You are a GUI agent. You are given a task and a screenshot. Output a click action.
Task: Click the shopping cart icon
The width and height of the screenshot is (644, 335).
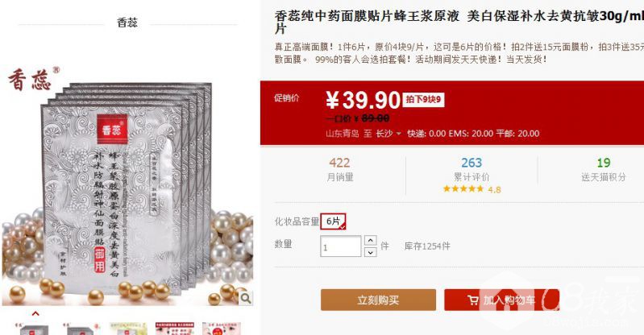(x=473, y=300)
